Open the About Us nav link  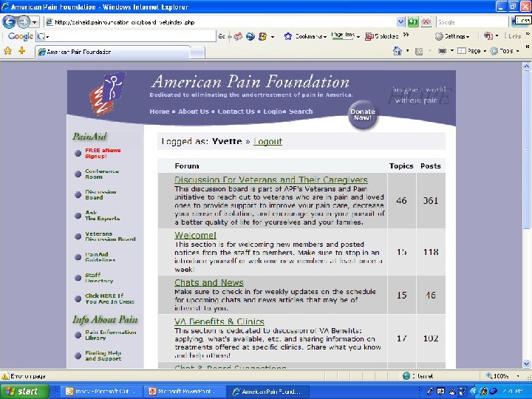point(194,112)
